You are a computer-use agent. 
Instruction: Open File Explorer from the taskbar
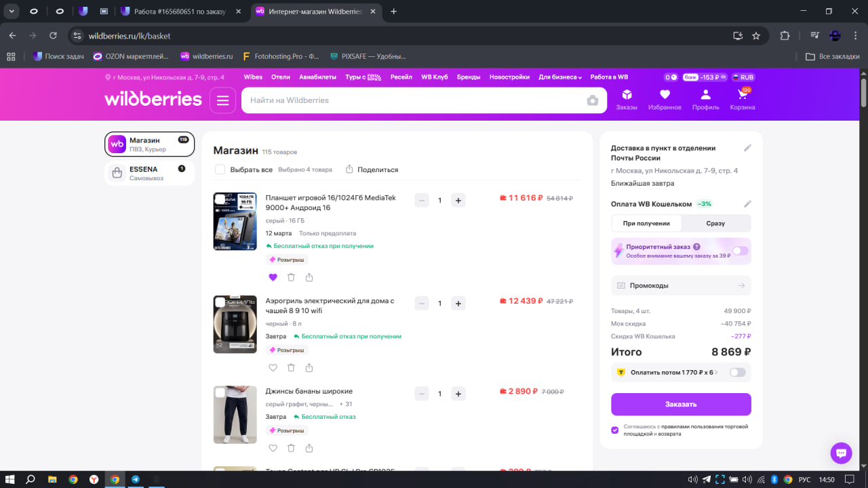(x=52, y=479)
